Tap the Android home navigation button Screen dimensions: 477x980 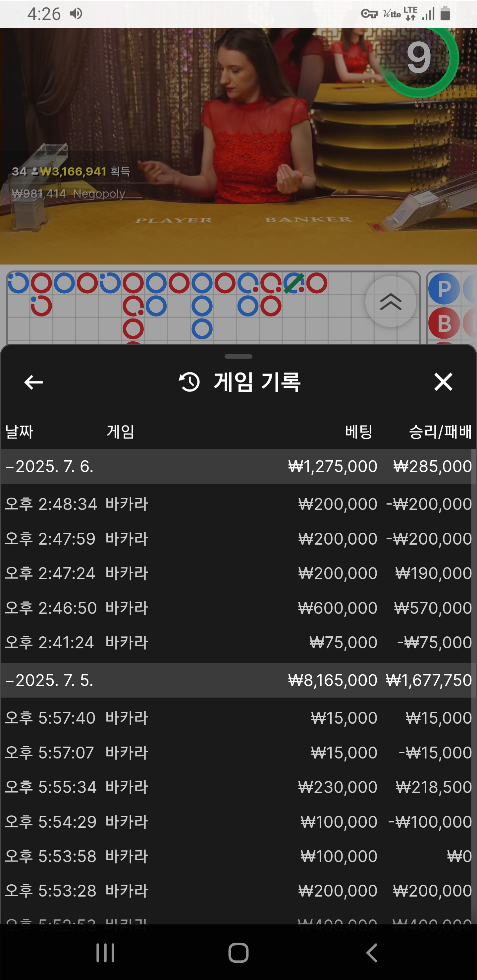(x=238, y=953)
